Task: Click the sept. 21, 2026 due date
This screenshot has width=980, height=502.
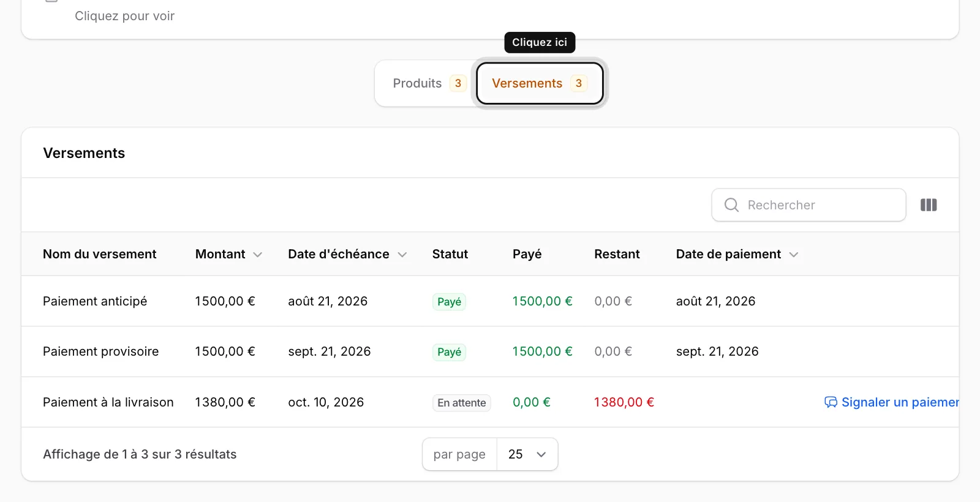Action: [x=330, y=351]
